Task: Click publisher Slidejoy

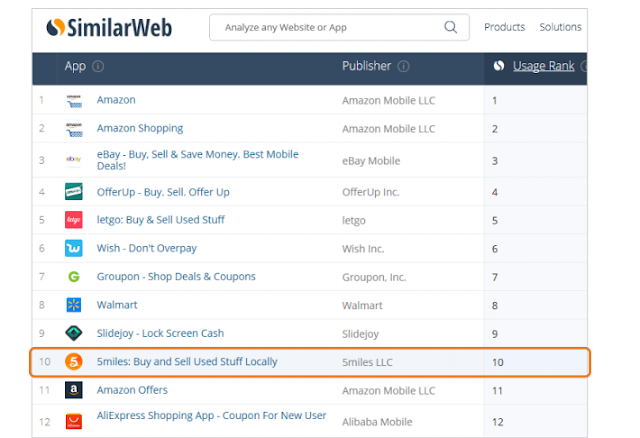Action: (x=360, y=334)
